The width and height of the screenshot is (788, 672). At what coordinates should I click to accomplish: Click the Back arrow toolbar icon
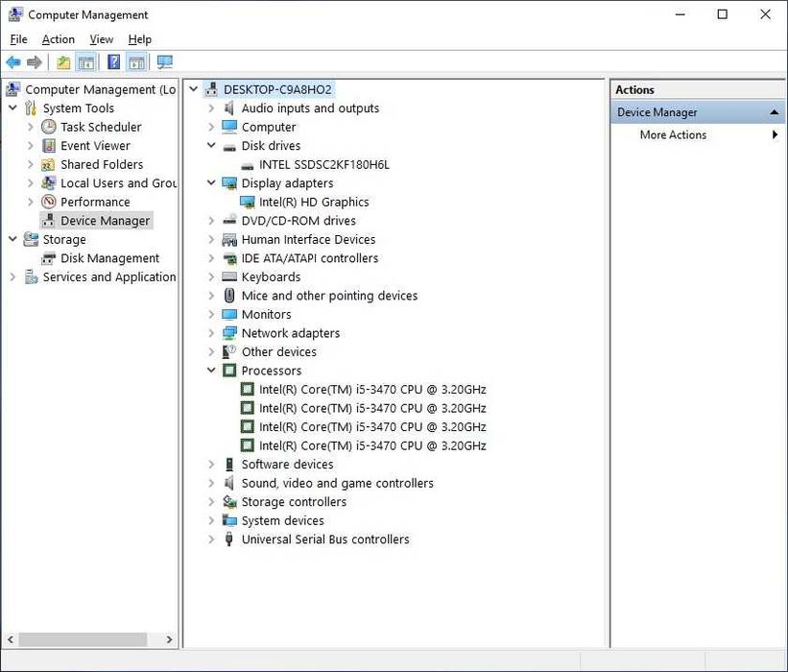point(13,62)
